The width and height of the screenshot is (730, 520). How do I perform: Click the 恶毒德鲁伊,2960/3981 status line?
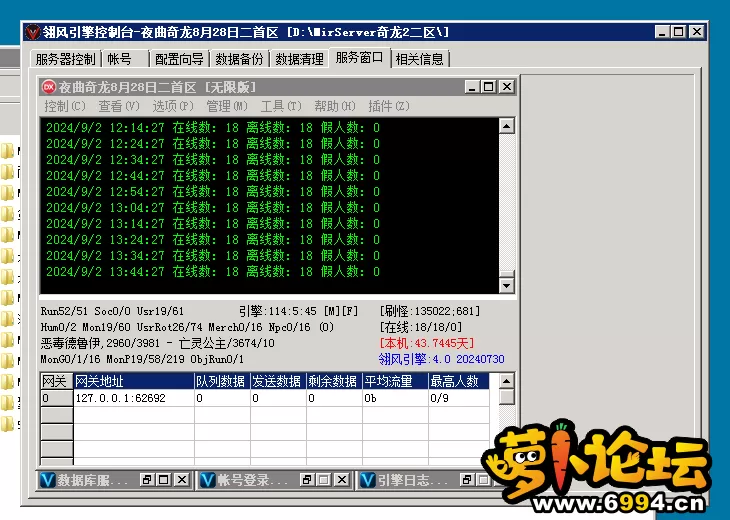click(157, 343)
